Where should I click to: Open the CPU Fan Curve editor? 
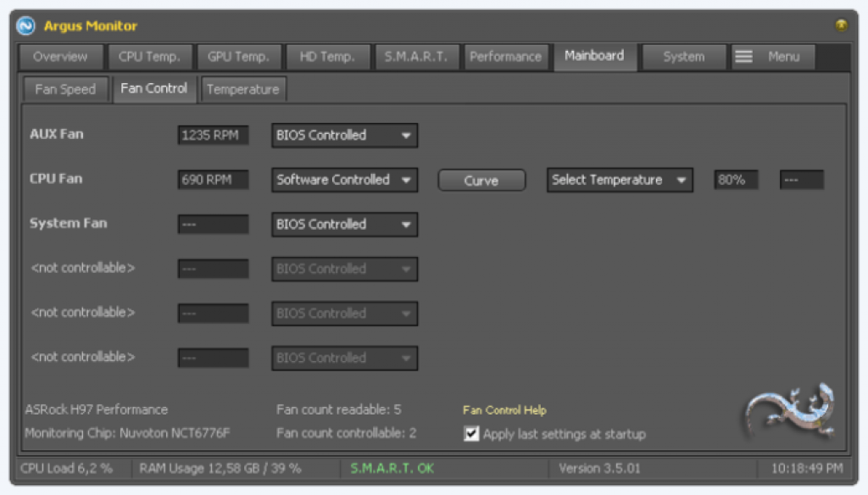tap(481, 181)
